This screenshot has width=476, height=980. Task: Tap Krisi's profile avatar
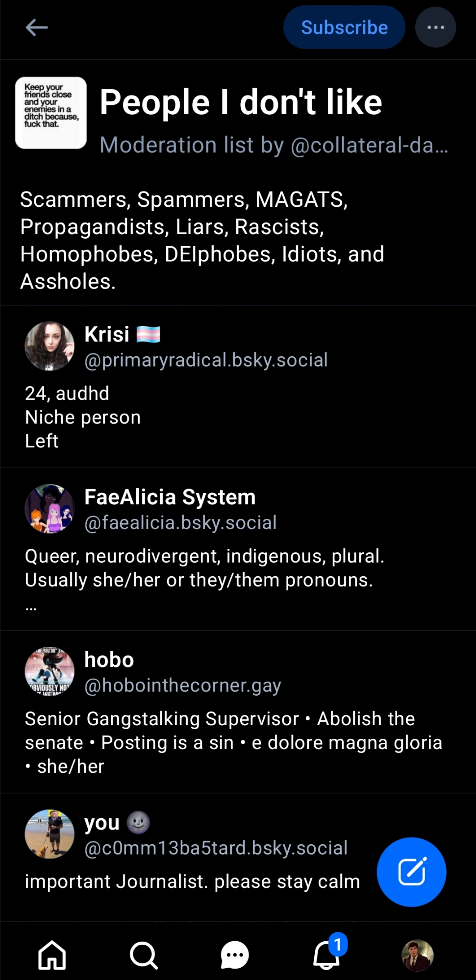click(50, 346)
